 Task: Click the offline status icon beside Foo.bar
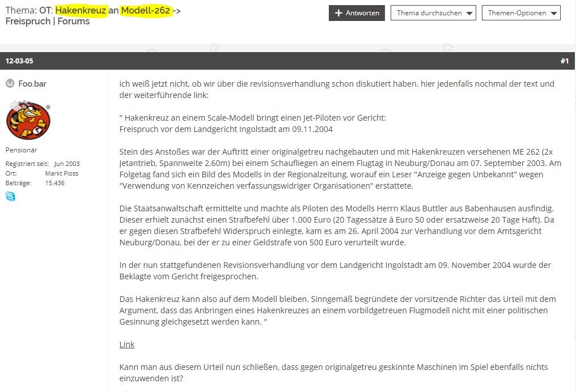point(10,84)
